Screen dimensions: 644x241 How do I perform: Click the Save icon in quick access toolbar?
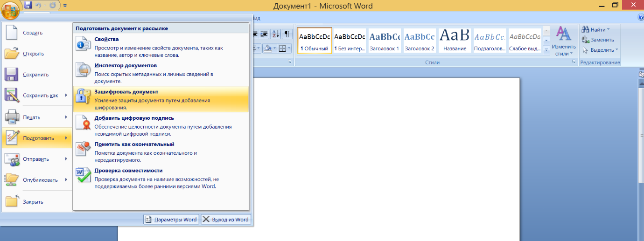tap(28, 6)
